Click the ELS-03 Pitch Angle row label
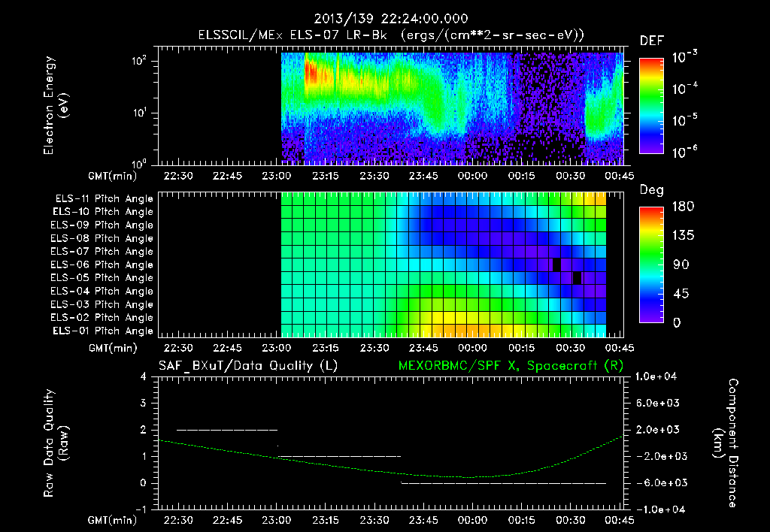Viewport: 770px width, 532px height. (x=102, y=305)
